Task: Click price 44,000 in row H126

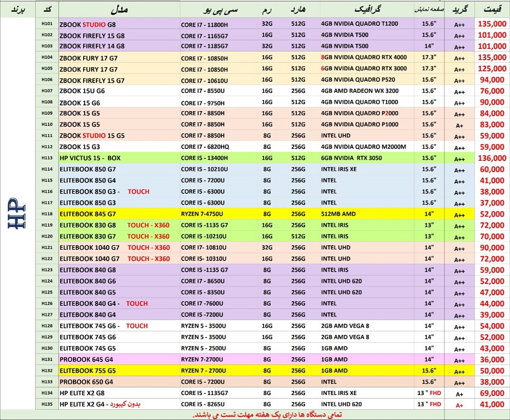Action: point(492,304)
